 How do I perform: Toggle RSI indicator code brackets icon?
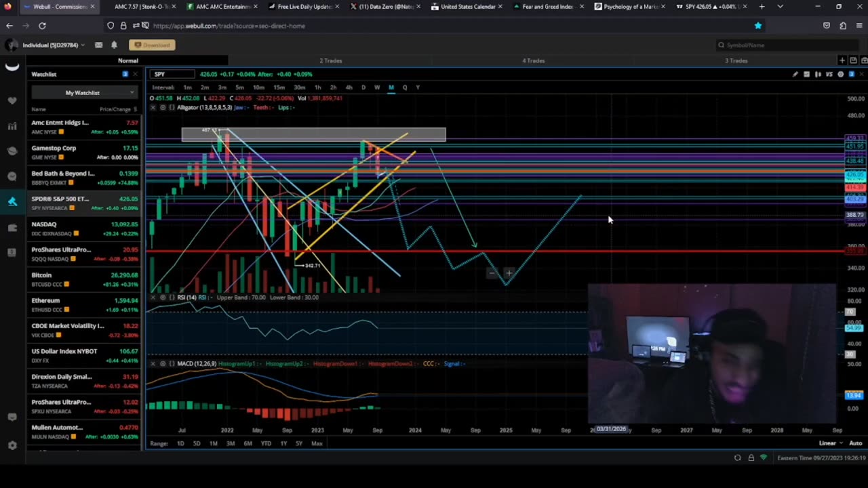(x=172, y=297)
